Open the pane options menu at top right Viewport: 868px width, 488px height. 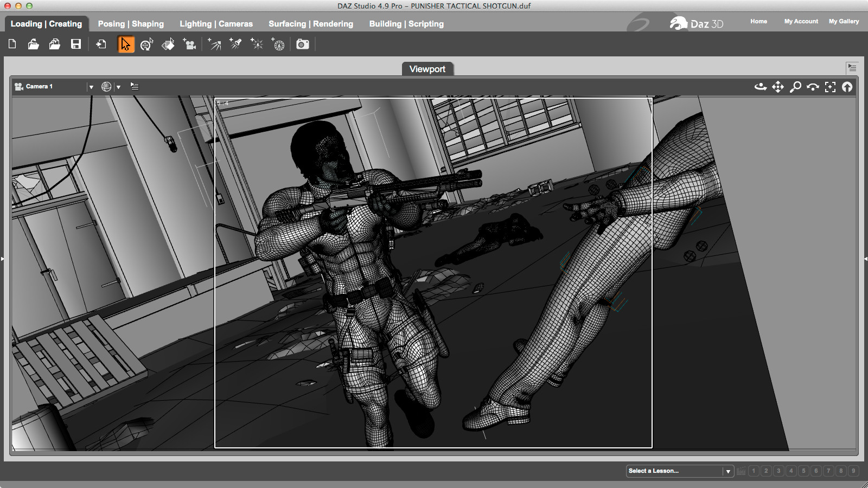[852, 68]
